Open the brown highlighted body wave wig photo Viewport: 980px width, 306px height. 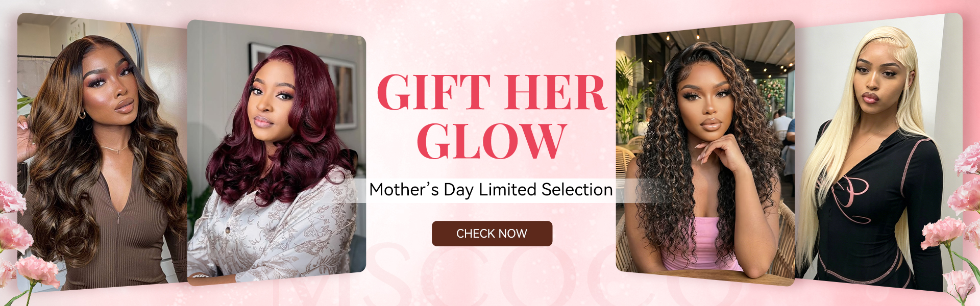click(x=102, y=152)
